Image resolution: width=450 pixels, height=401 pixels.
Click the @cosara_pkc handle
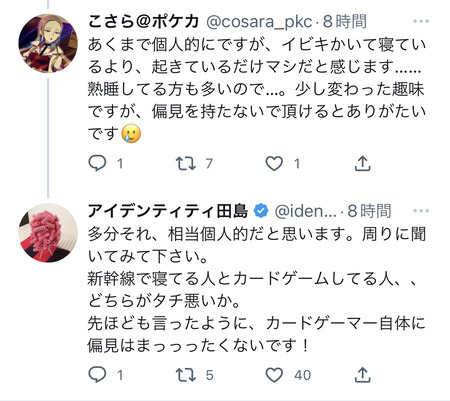(x=259, y=22)
